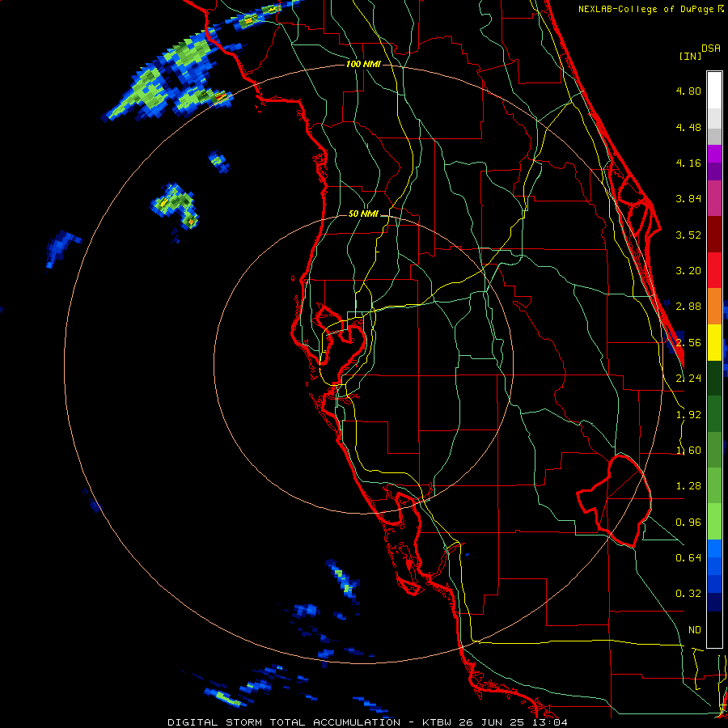The image size is (728, 728).
Task: Pick the yellow swatch in the color scale
Action: tap(714, 342)
